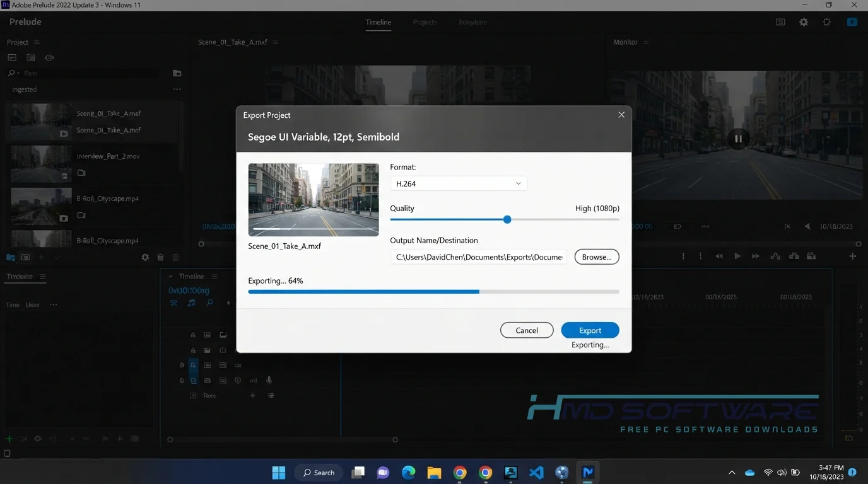
Task: Open the Monitor panel menu
Action: 646,42
